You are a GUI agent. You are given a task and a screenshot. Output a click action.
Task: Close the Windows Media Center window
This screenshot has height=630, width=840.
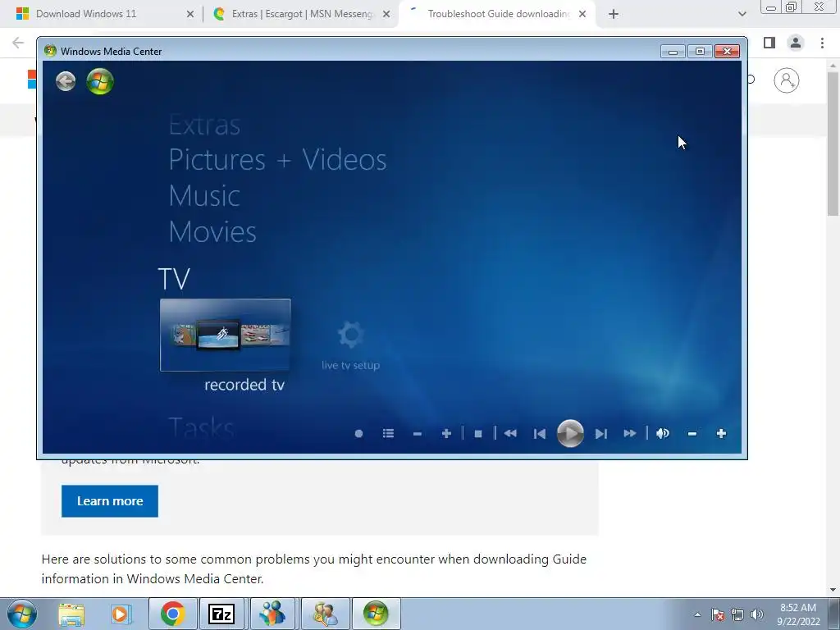click(727, 52)
